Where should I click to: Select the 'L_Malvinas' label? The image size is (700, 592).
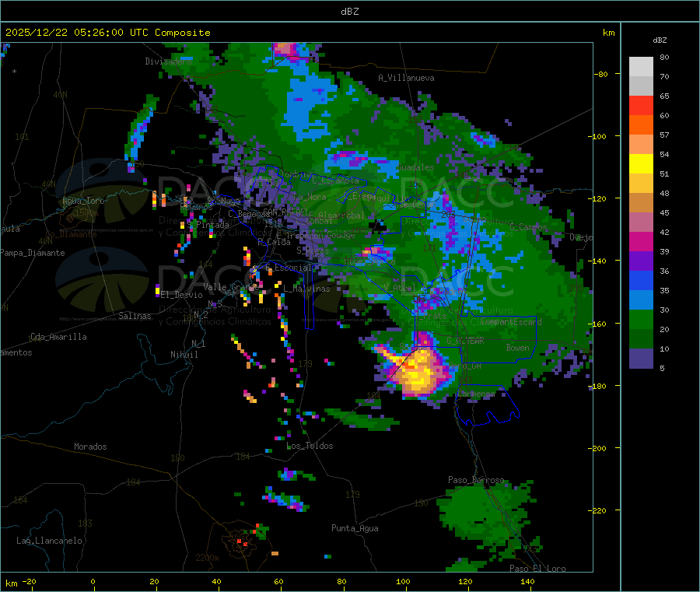(x=306, y=289)
